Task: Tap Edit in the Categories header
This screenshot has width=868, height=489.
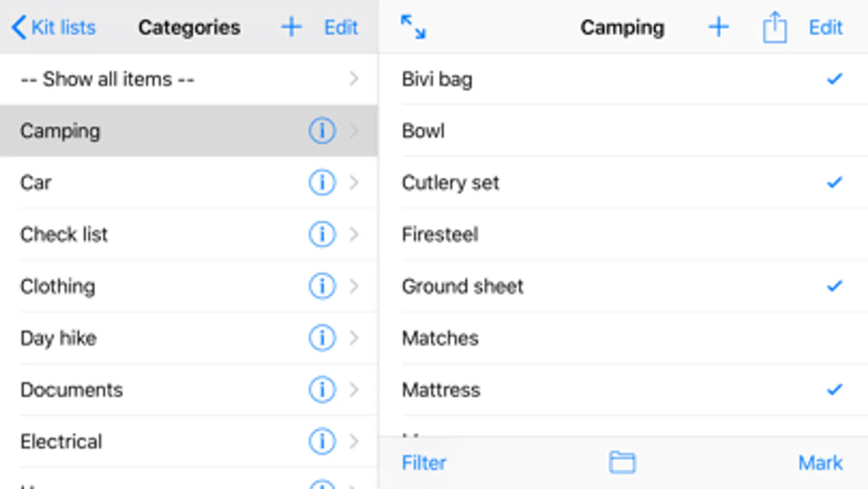Action: point(341,27)
